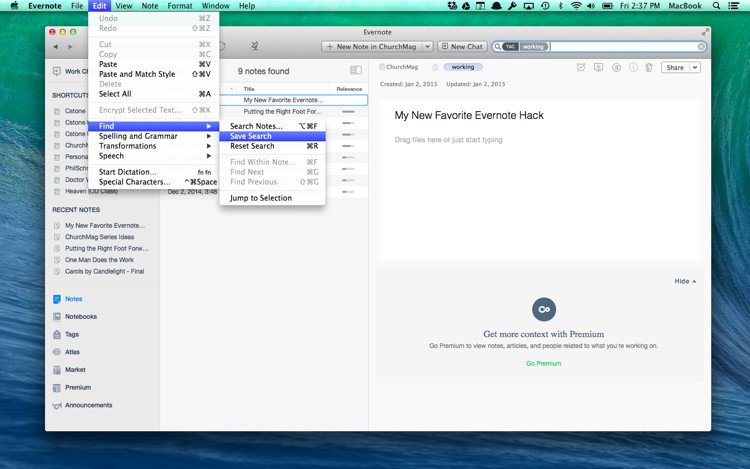The width and height of the screenshot is (750, 469).
Task: Click the activity satellite icon in toolbar
Action: [254, 46]
